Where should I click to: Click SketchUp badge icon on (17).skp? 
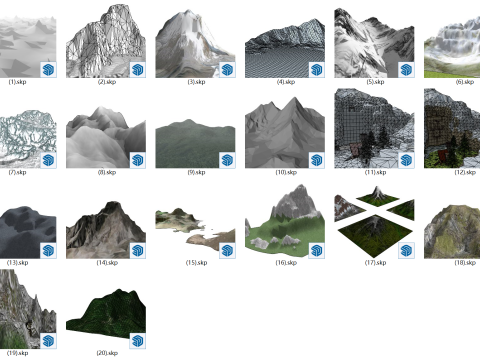pyautogui.click(x=406, y=250)
